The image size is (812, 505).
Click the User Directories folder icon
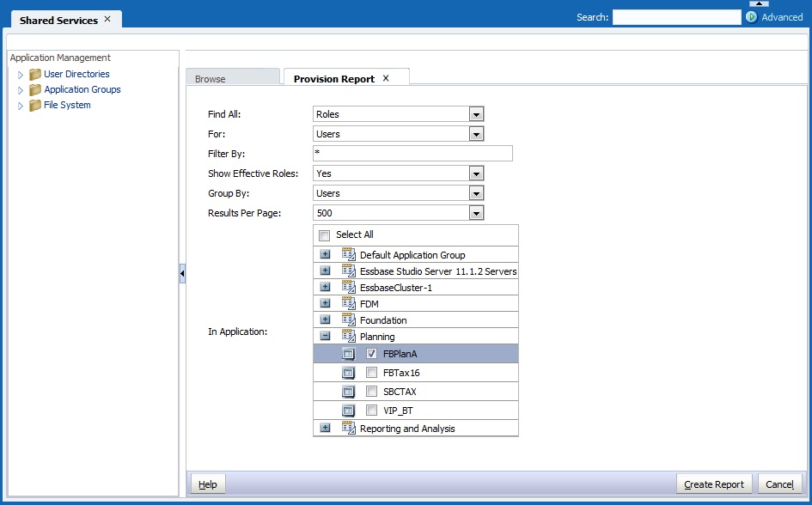pyautogui.click(x=34, y=74)
